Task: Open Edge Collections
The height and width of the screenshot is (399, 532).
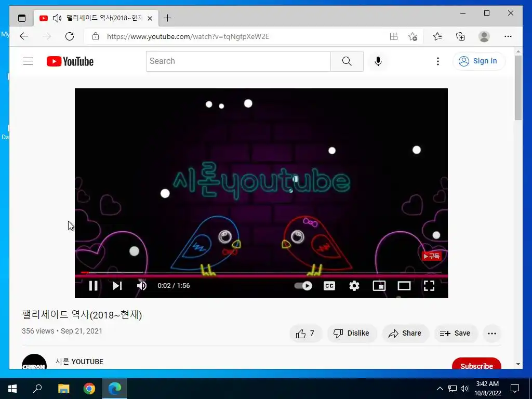Action: (x=460, y=36)
